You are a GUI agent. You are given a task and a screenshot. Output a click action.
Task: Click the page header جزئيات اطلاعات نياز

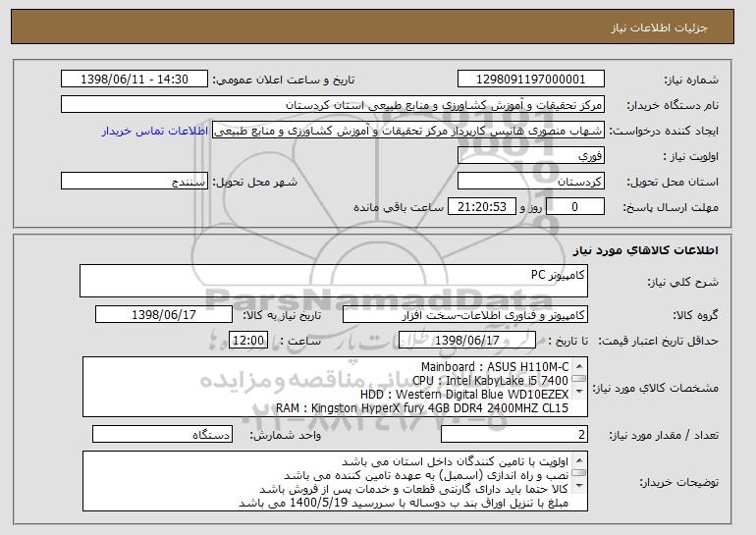[659, 27]
